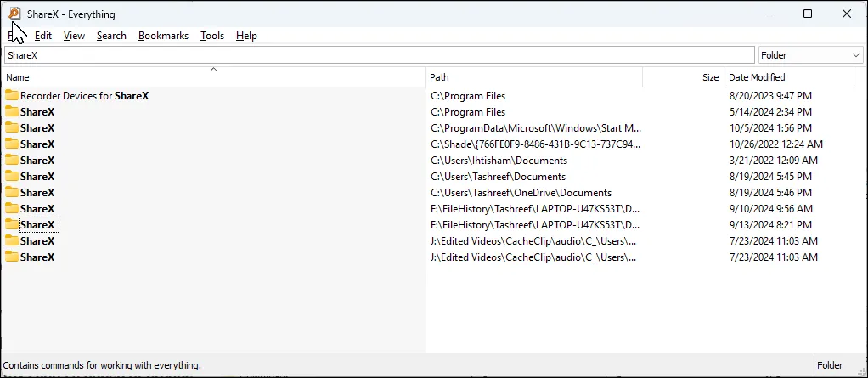
Task: Open the Folder filter dropdown
Action: (810, 55)
